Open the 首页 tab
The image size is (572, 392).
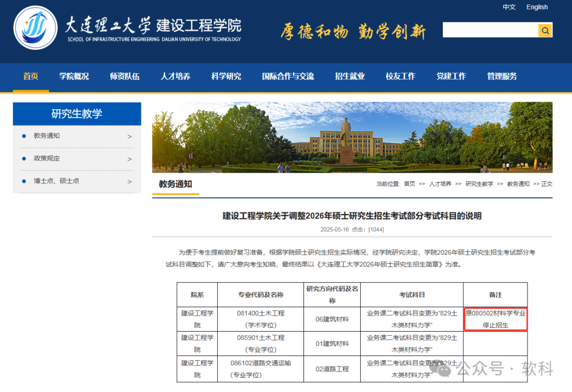click(x=30, y=76)
